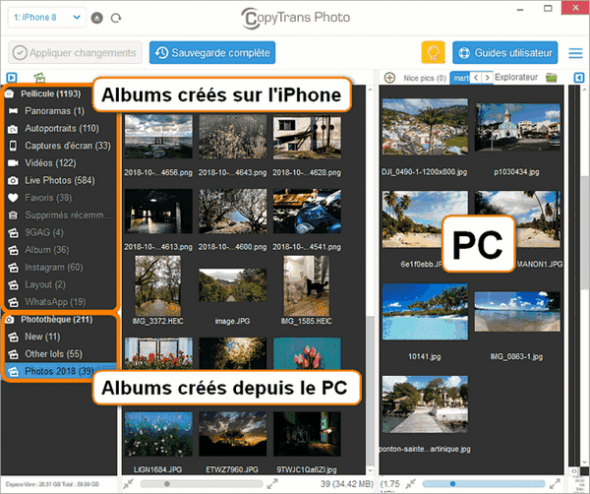Viewport: 590px width, 494px height.
Task: Select photo 9TWJC1Qa6Zl.jpg
Action: coord(307,434)
